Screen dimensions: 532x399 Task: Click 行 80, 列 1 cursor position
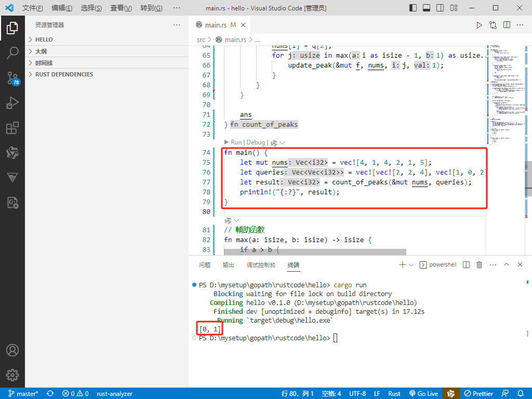pos(298,394)
